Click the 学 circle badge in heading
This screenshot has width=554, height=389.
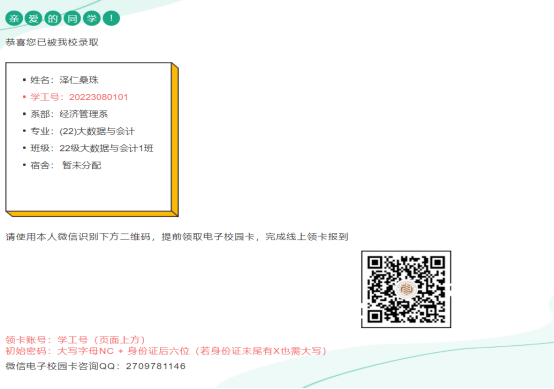tap(92, 18)
